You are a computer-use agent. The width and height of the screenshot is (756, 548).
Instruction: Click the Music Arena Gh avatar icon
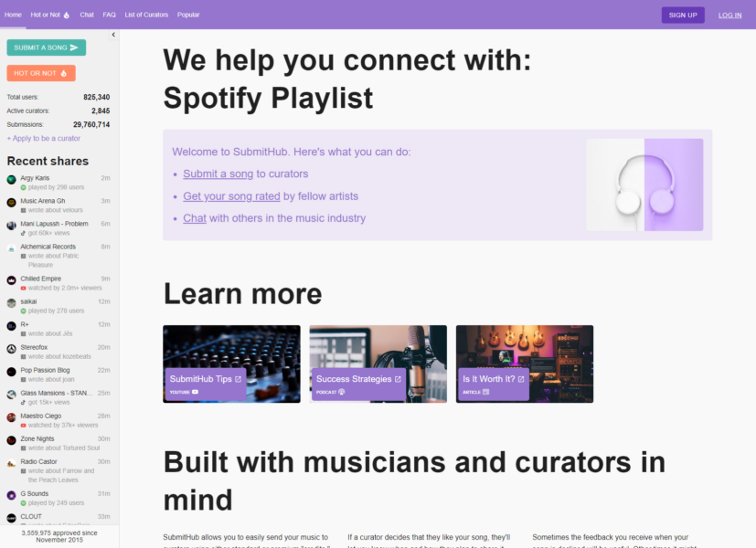tap(11, 201)
